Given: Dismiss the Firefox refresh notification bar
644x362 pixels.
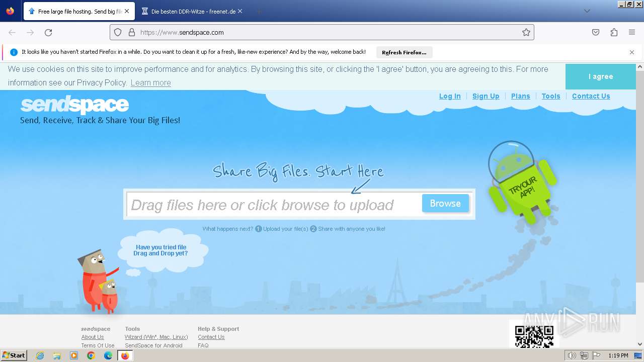Looking at the screenshot, I should pos(632,52).
